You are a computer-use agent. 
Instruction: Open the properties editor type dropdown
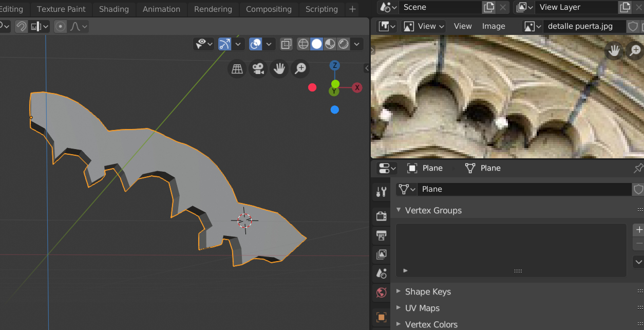[387, 168]
